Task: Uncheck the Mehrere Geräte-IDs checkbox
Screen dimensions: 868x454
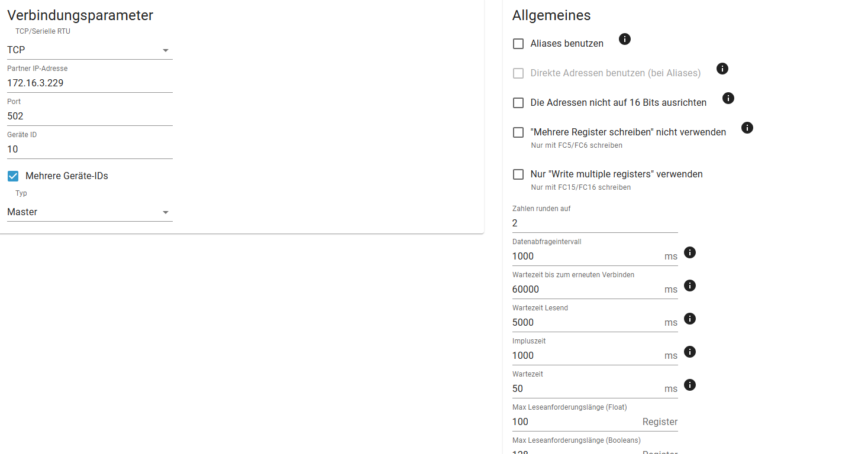Action: click(x=13, y=176)
